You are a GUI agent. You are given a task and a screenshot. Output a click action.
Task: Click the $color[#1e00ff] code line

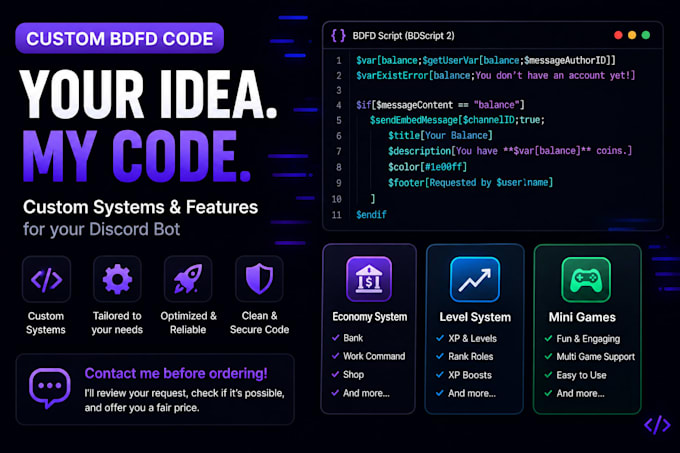[x=427, y=167]
